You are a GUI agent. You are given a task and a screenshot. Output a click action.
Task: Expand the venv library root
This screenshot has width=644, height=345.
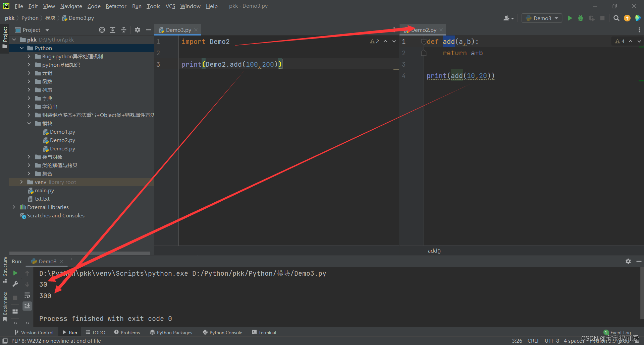pyautogui.click(x=21, y=182)
